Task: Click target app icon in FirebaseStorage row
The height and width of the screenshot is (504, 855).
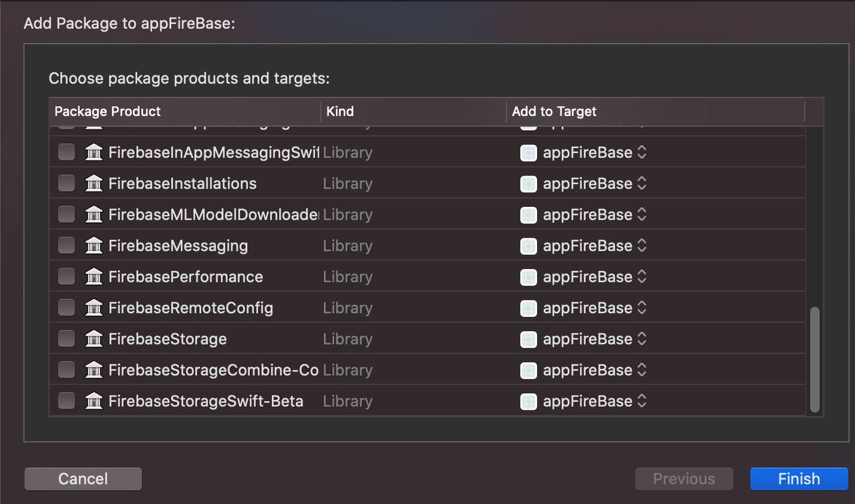Action: pyautogui.click(x=528, y=339)
